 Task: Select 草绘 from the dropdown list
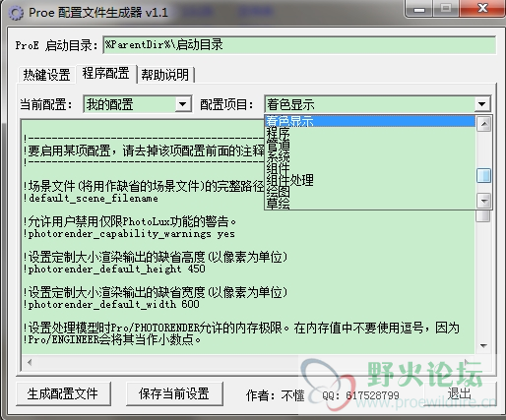[x=370, y=204]
